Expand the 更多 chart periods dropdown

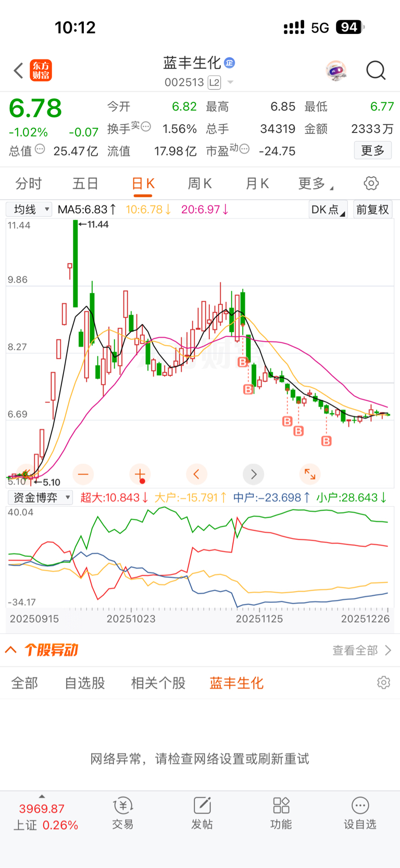[316, 184]
